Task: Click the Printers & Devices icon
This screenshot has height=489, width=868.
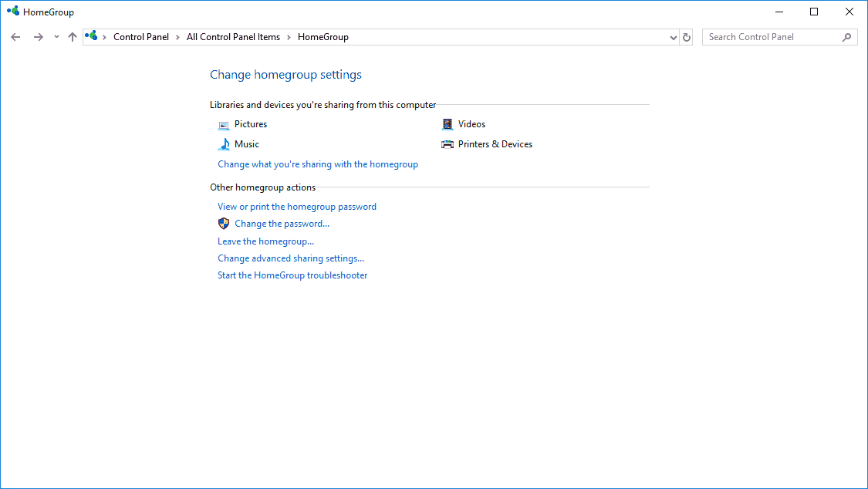Action: tap(448, 144)
